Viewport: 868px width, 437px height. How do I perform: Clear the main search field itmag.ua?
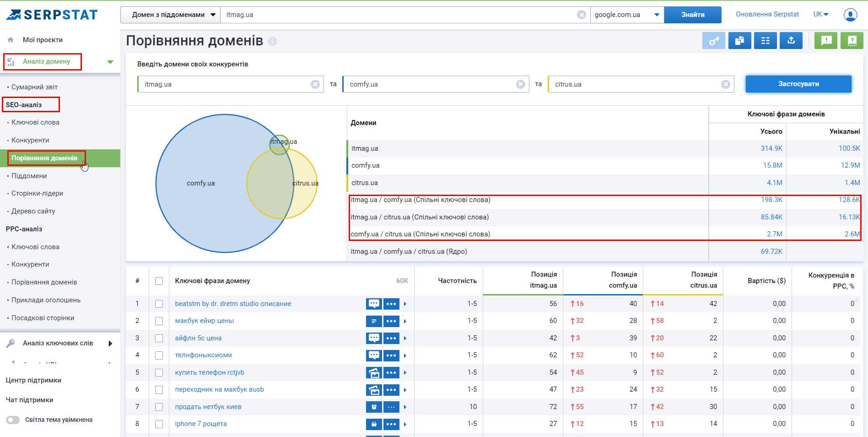[582, 15]
